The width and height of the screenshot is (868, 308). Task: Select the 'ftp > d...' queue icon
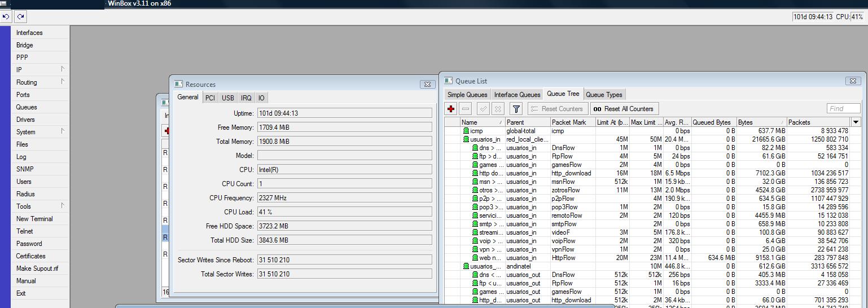pyautogui.click(x=475, y=156)
